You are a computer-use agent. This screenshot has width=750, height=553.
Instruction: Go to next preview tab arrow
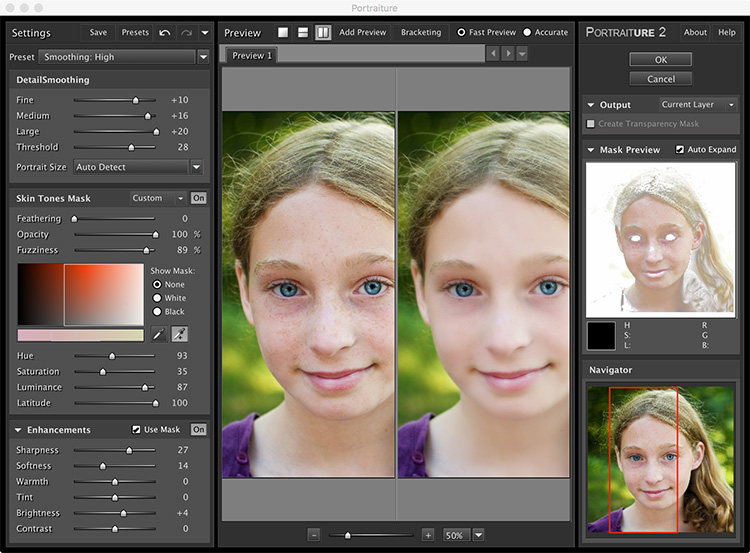pos(508,54)
